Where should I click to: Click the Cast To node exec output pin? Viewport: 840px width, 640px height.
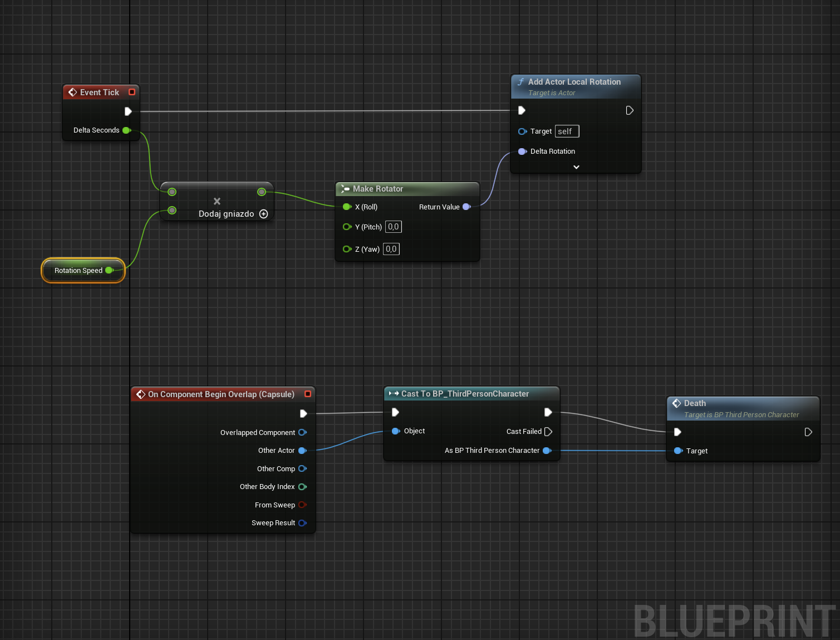coord(548,412)
